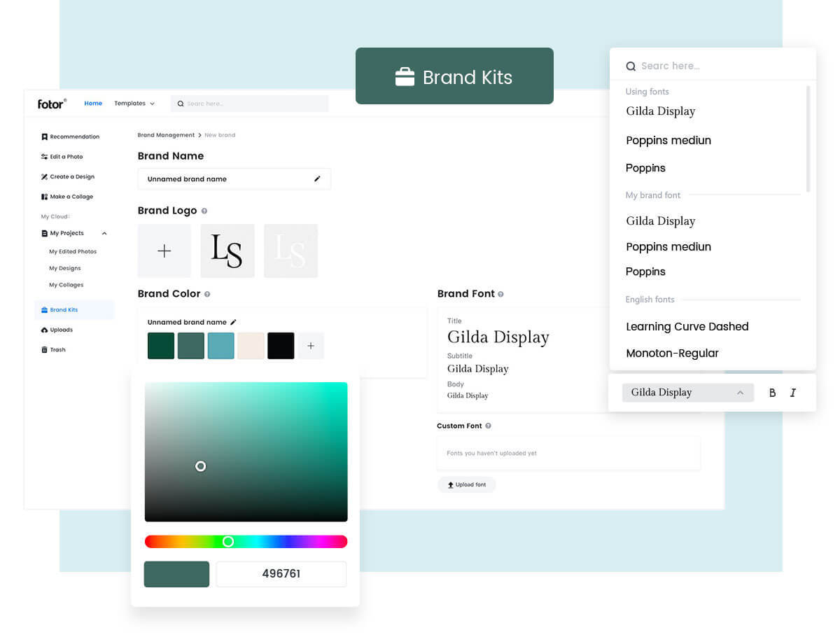Click the search icon in the font panel

631,66
